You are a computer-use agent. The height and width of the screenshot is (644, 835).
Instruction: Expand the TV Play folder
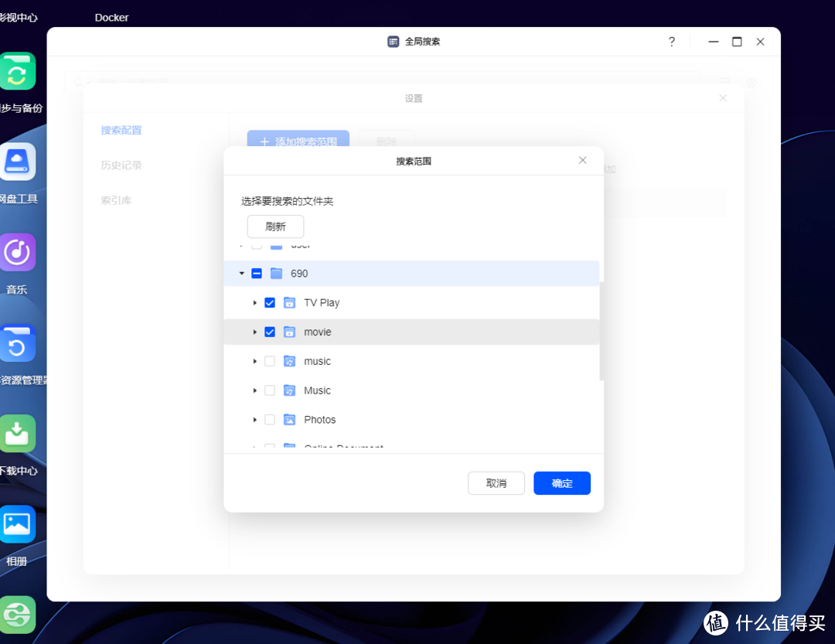pyautogui.click(x=256, y=302)
